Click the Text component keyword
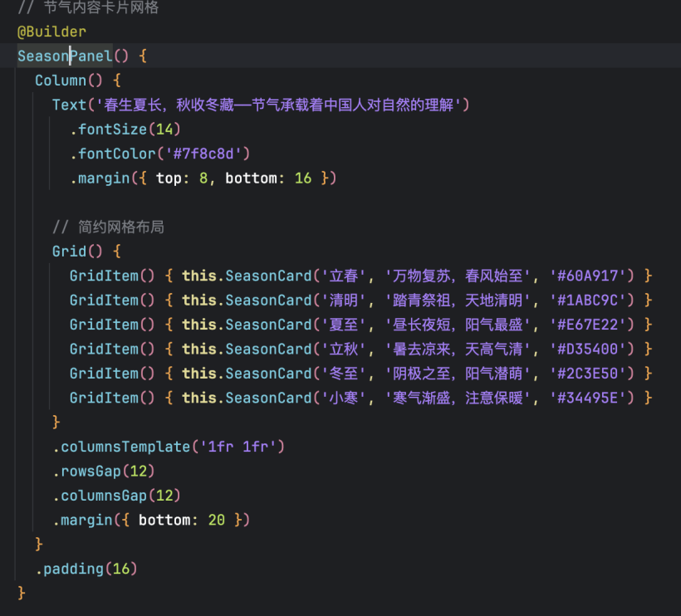The image size is (681, 616). tap(69, 105)
